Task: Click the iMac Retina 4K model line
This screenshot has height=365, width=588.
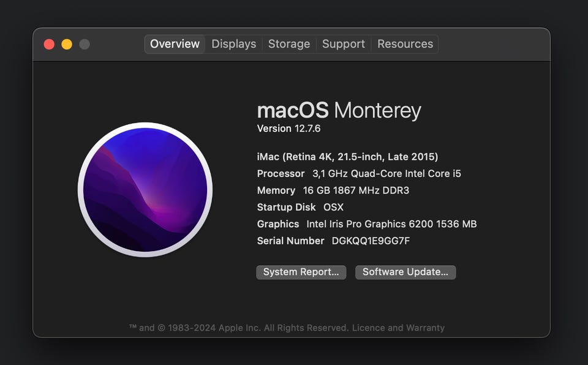Action: click(x=347, y=157)
